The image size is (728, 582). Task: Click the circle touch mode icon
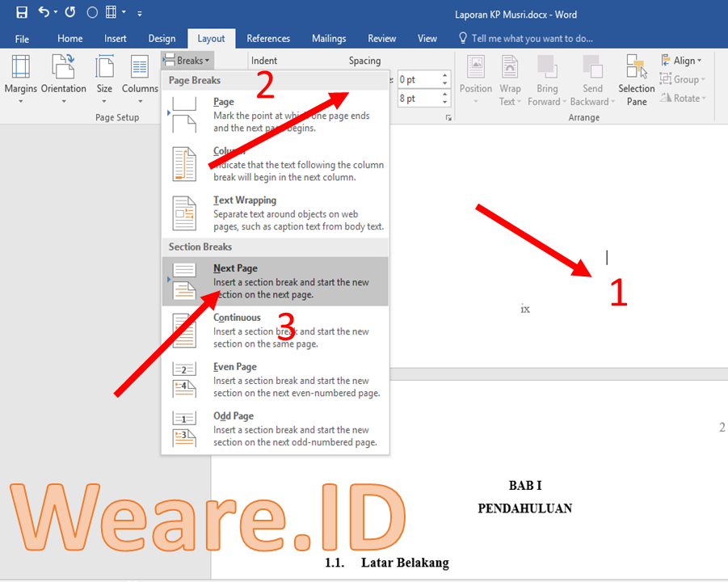92,13
